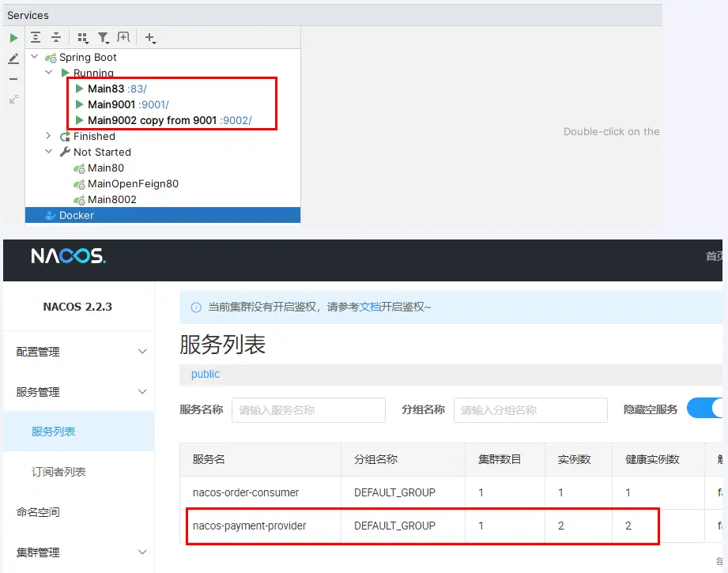
Task: Click the Expand All toolbar icon
Action: 36,37
